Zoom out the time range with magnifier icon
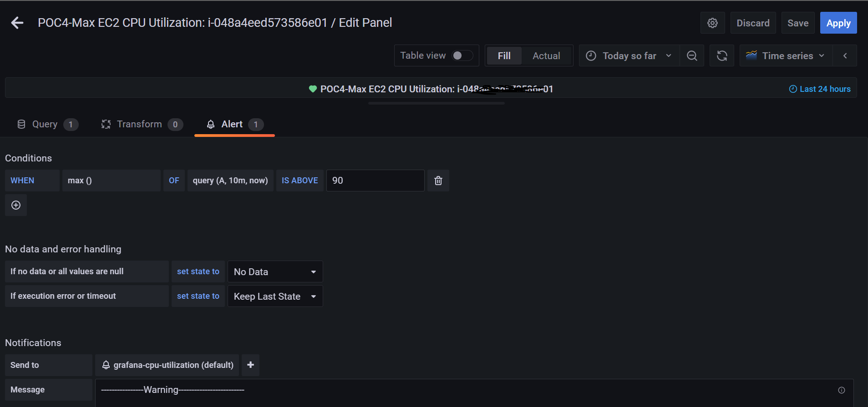 point(692,55)
